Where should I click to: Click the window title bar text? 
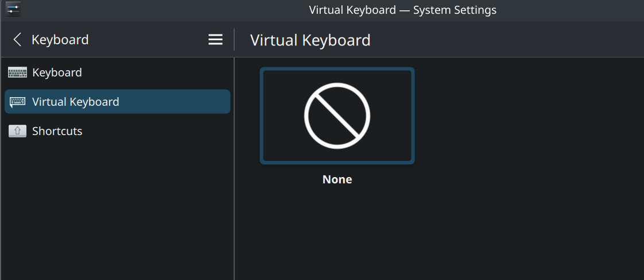(x=402, y=10)
